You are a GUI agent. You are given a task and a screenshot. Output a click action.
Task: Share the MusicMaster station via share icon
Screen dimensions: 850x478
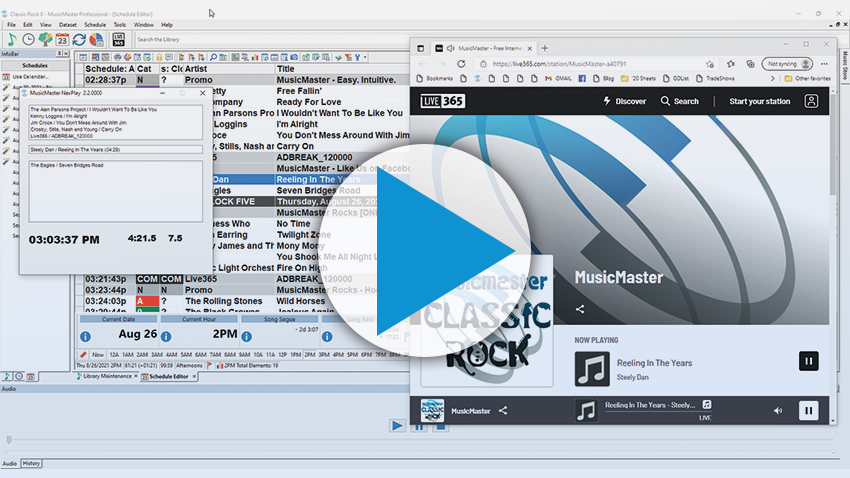tap(580, 309)
